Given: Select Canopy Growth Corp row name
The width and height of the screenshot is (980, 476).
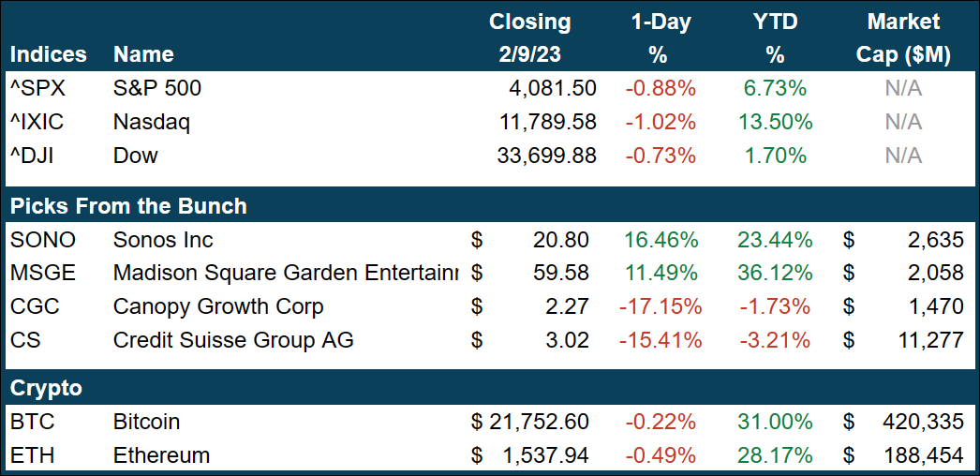Looking at the screenshot, I should tap(217, 307).
